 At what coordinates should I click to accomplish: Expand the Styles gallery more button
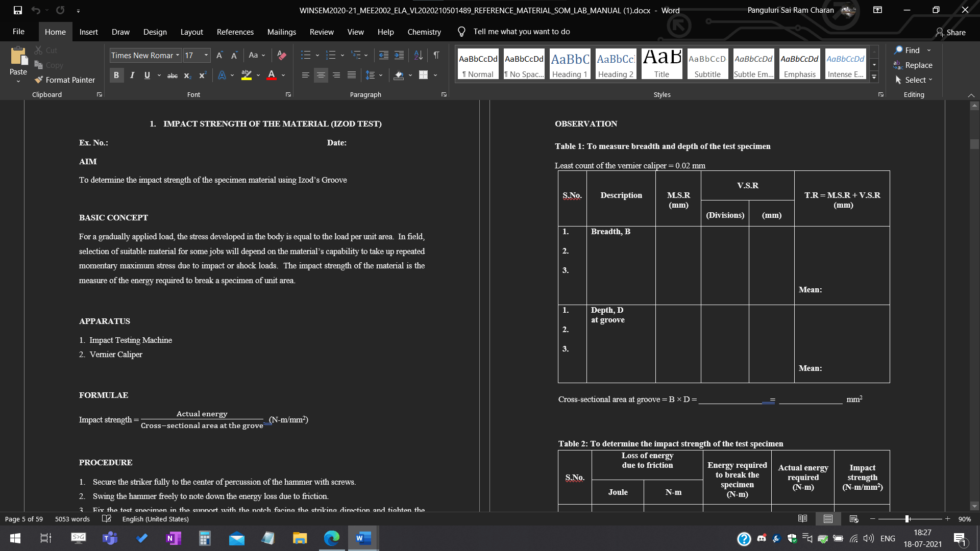tap(874, 78)
